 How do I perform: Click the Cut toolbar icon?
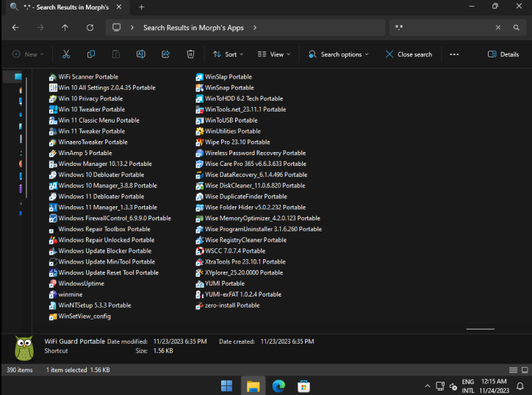point(66,54)
